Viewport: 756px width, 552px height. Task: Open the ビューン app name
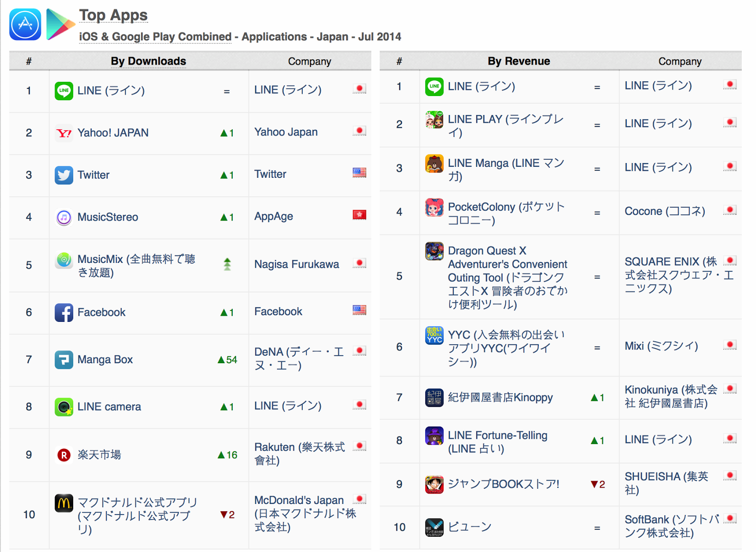click(469, 527)
